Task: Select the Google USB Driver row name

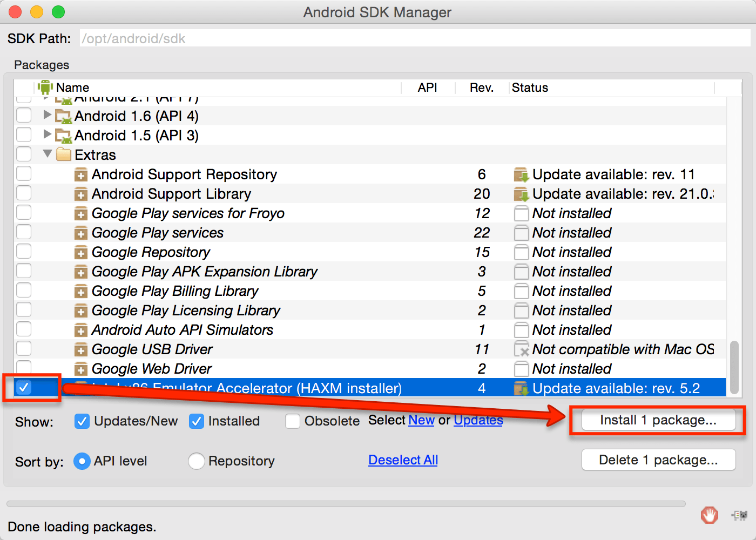Action: coord(152,349)
